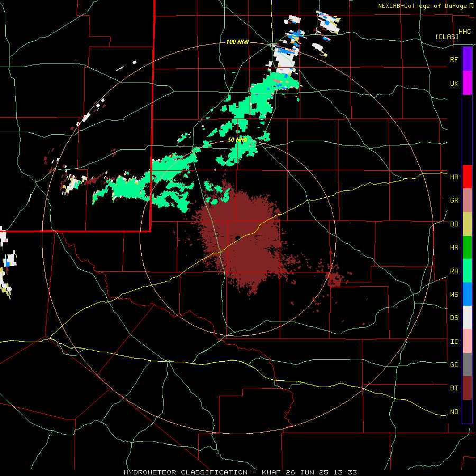Click the WS legend label

(454, 295)
